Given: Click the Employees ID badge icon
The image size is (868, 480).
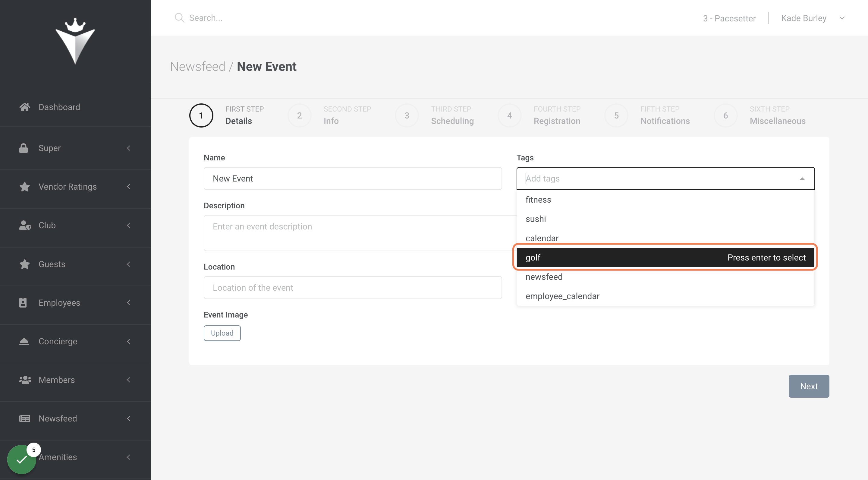Looking at the screenshot, I should [23, 302].
